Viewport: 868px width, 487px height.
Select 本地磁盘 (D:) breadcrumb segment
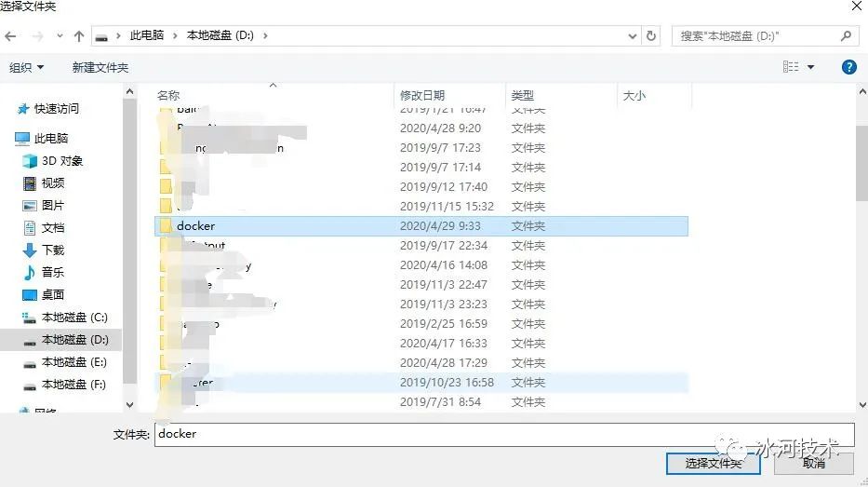pos(220,35)
